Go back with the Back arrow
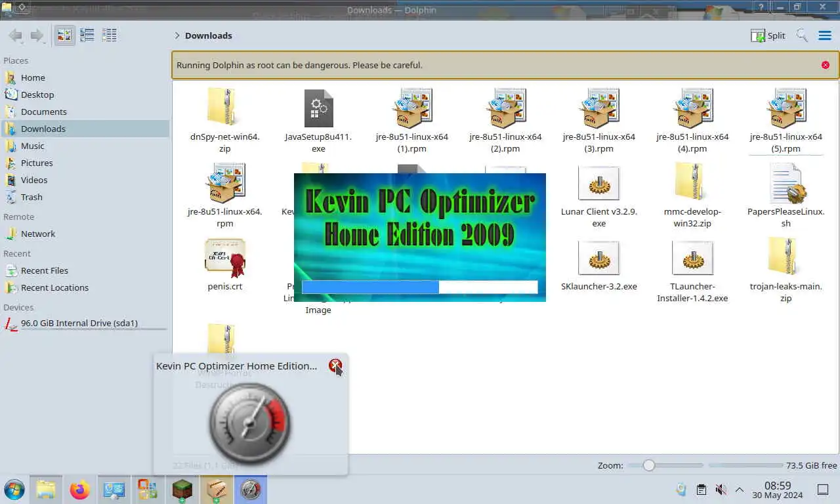Viewport: 840px width, 504px height. pos(15,35)
